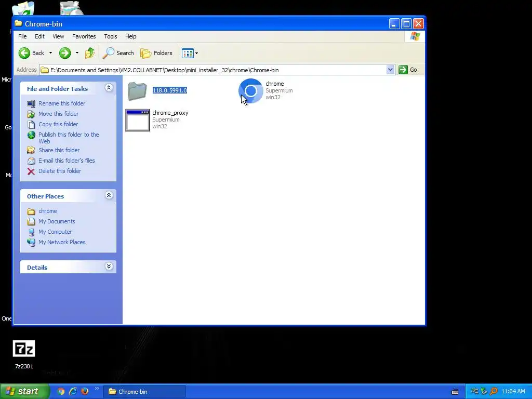
Task: Click the green Forward arrow button
Action: 65,53
